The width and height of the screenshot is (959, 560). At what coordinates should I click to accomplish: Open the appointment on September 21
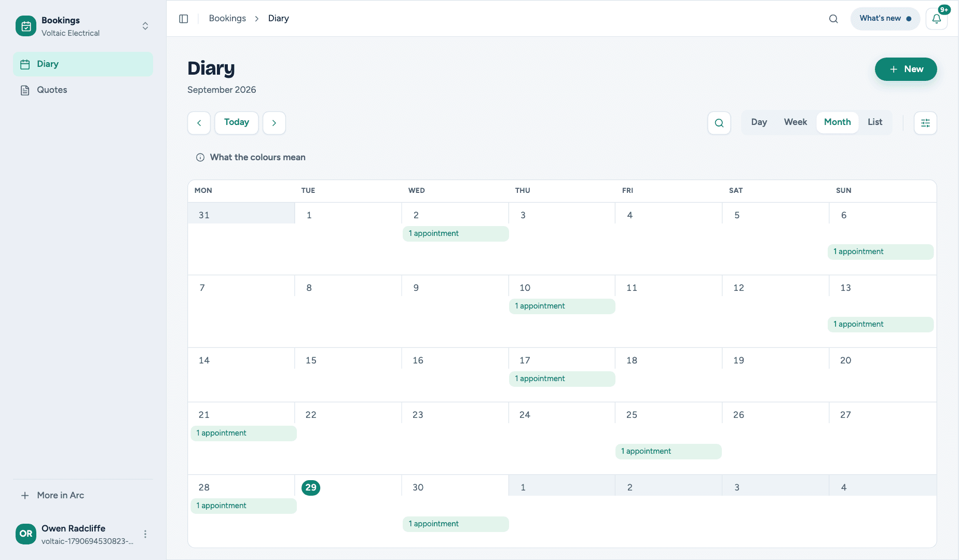(243, 433)
